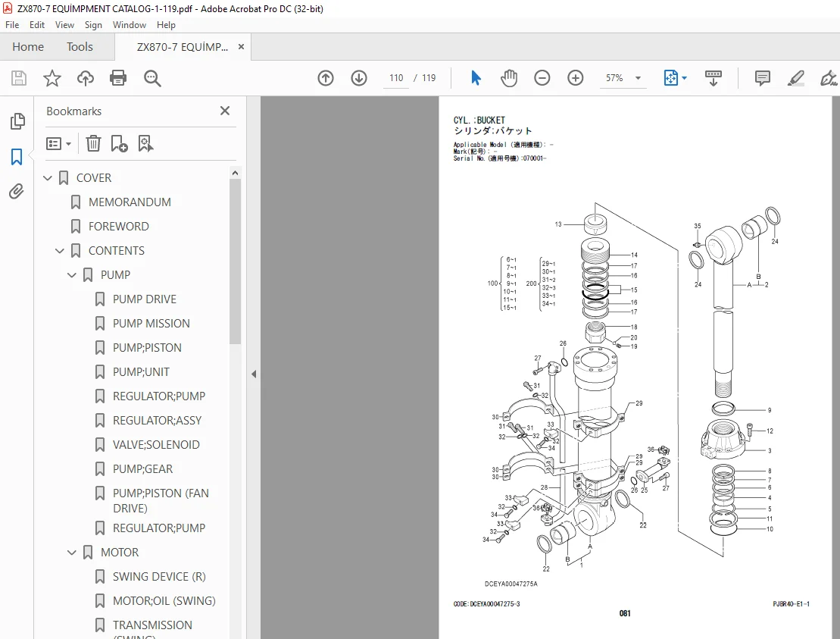Close the ZX870-7 document tab

coord(241,47)
